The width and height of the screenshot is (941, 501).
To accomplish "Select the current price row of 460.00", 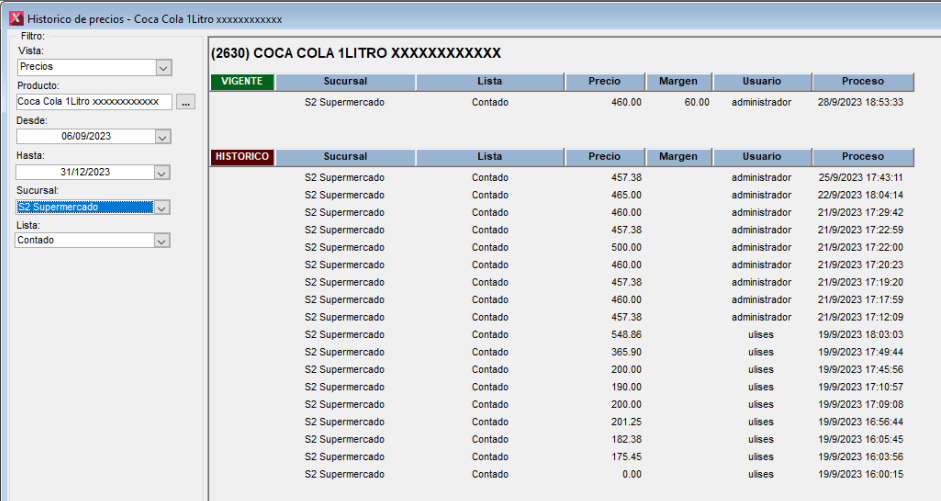I will click(560, 102).
